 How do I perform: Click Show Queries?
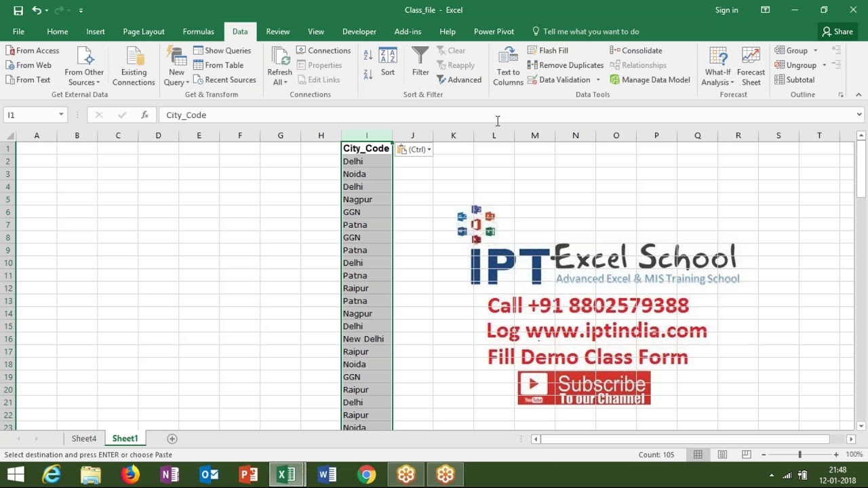(222, 50)
